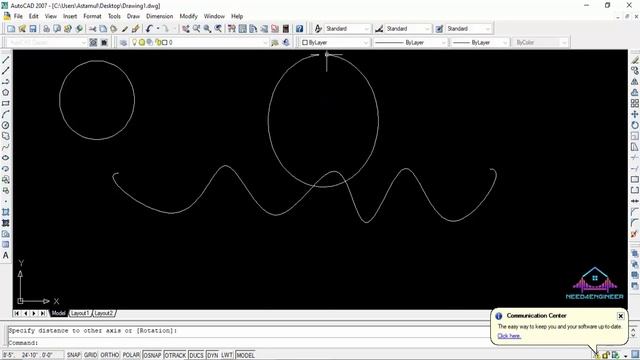
Task: Choose the Move modify tool
Action: coord(635,114)
